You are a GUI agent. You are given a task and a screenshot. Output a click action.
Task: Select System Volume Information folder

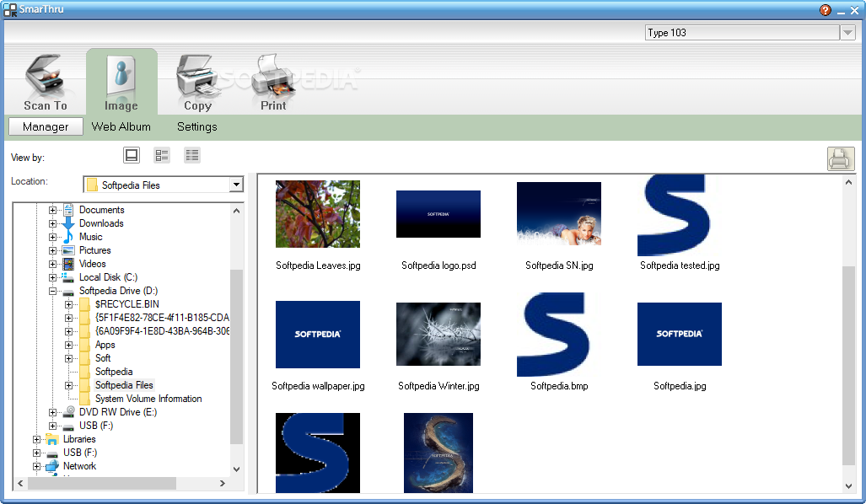point(148,399)
